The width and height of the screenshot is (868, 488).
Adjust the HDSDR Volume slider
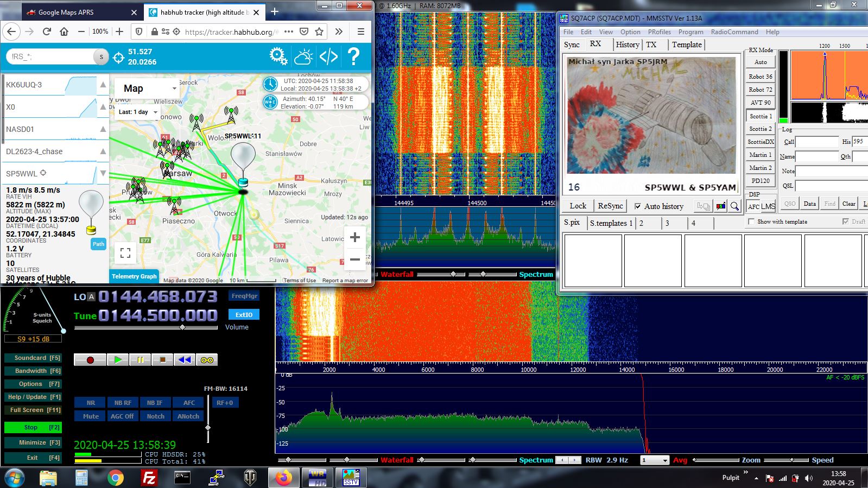coord(182,327)
